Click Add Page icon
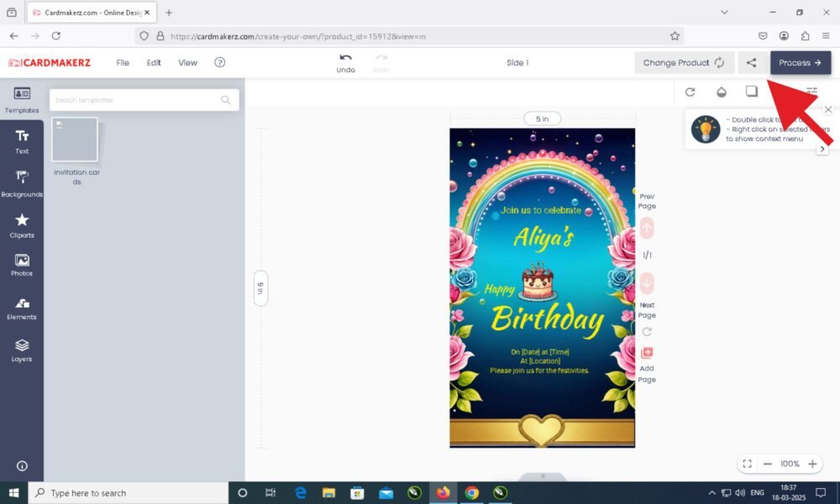Screen dimensions: 840x504 click(x=647, y=354)
